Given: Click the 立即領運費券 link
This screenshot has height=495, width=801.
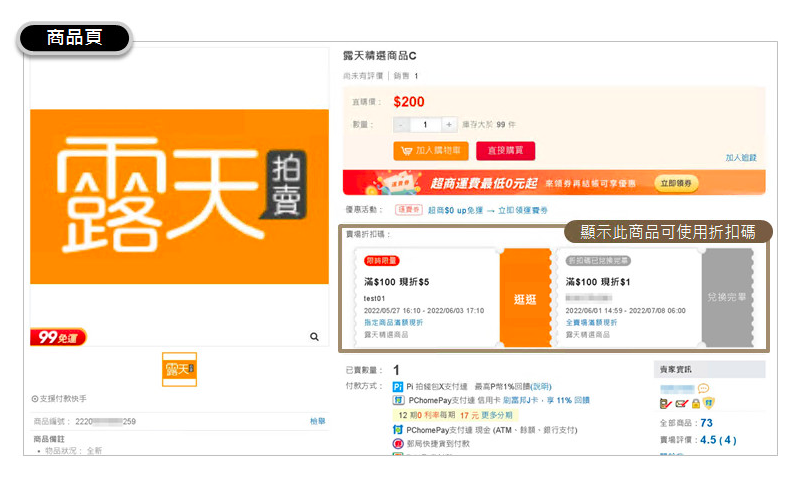Looking at the screenshot, I should click(x=525, y=210).
